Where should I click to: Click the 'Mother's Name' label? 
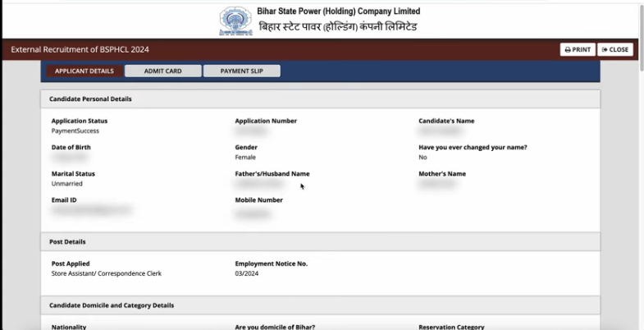pyautogui.click(x=442, y=174)
